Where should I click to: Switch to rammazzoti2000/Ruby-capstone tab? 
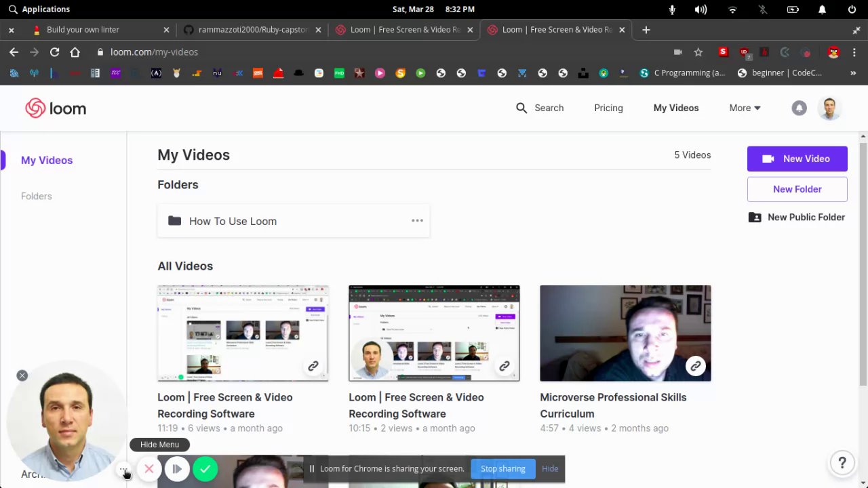click(x=252, y=30)
